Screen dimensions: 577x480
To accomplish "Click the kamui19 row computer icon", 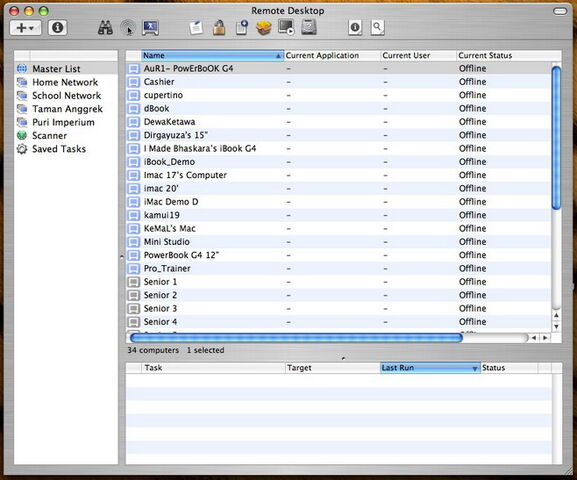I will pos(134,215).
